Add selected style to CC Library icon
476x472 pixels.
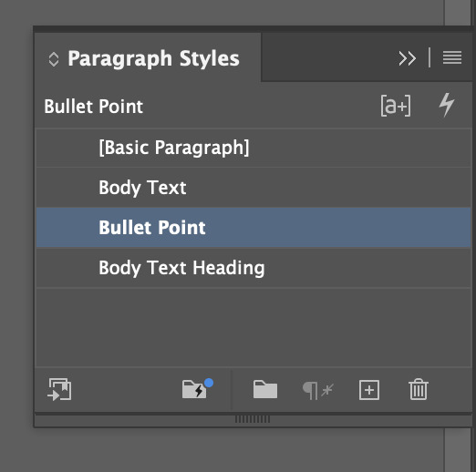click(59, 389)
